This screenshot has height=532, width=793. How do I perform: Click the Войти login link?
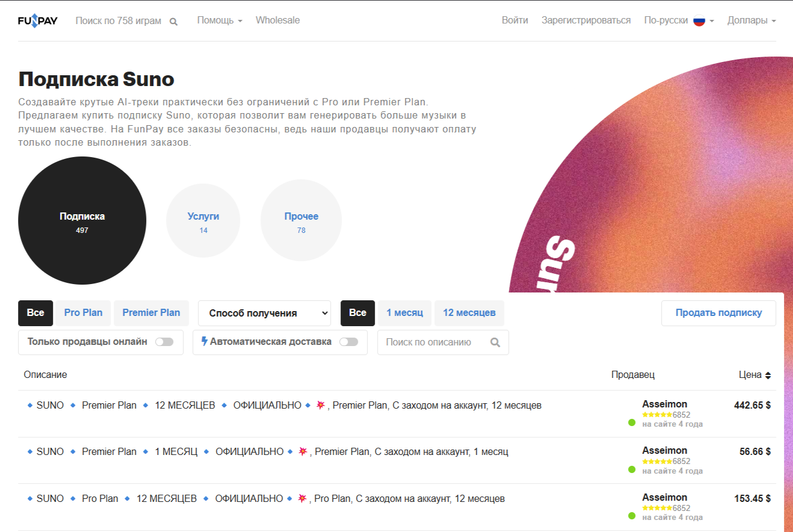[x=515, y=20]
